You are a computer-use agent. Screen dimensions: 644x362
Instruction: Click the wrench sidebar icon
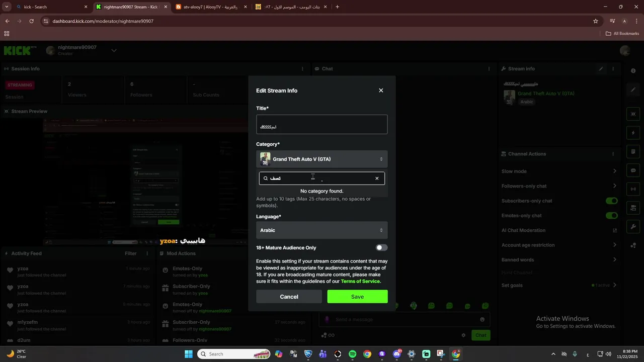tap(633, 227)
